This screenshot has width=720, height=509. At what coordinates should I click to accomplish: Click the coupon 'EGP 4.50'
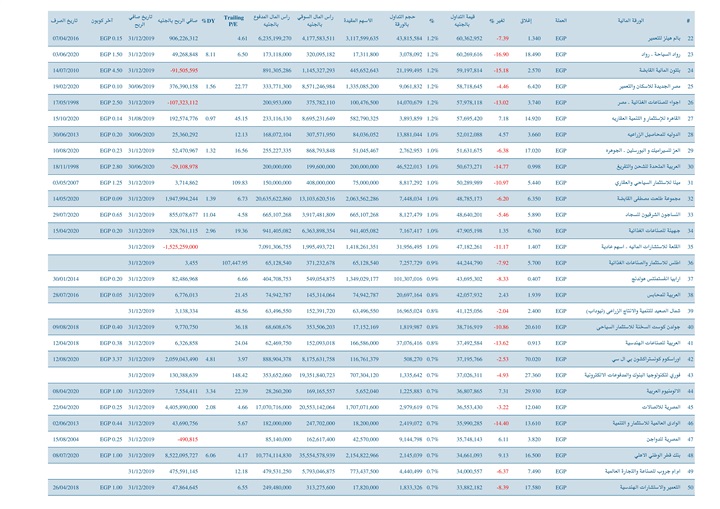111,71
